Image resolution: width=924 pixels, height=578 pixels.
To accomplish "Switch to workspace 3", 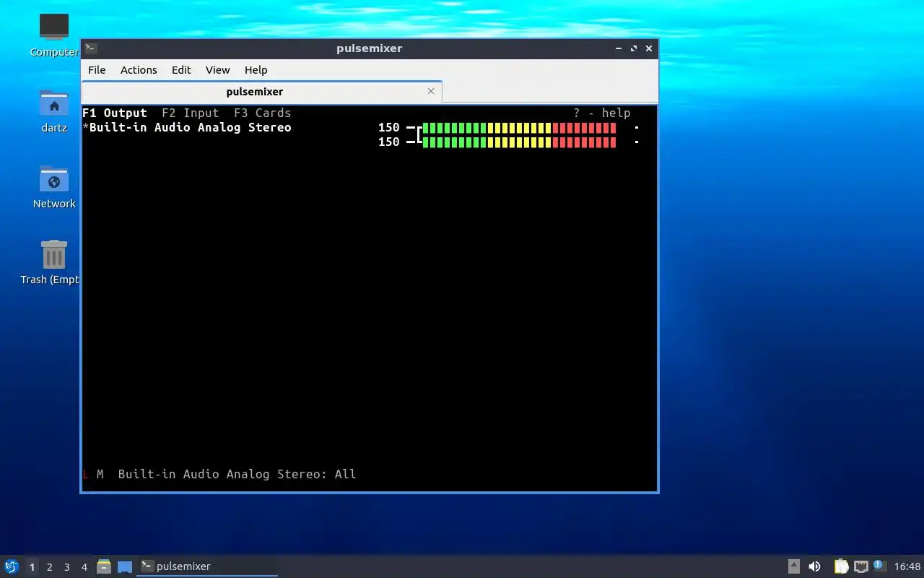I will click(66, 567).
